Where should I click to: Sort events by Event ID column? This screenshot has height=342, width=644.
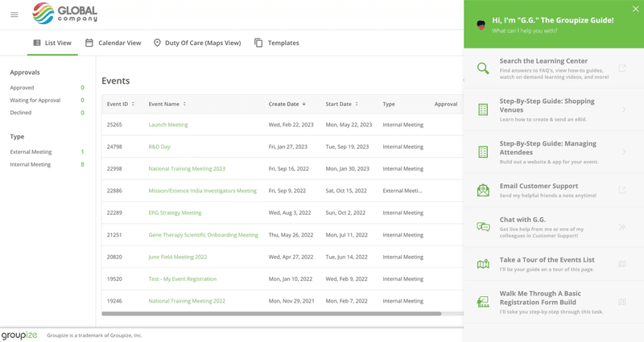pos(121,104)
